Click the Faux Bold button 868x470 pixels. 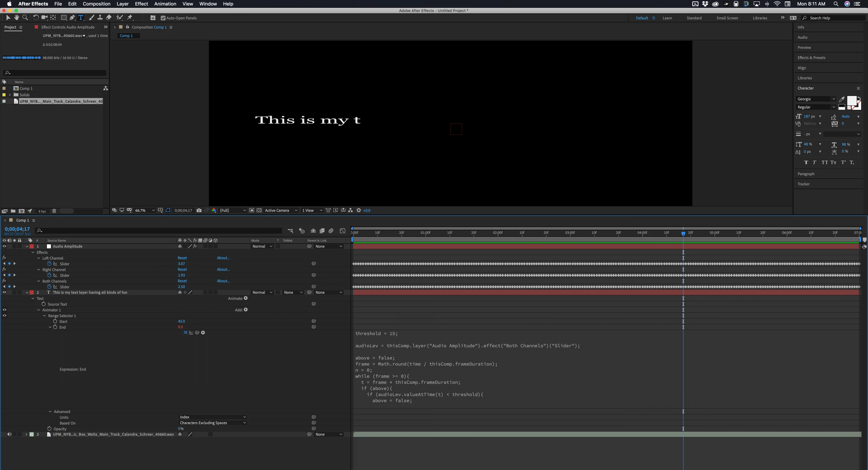click(806, 163)
